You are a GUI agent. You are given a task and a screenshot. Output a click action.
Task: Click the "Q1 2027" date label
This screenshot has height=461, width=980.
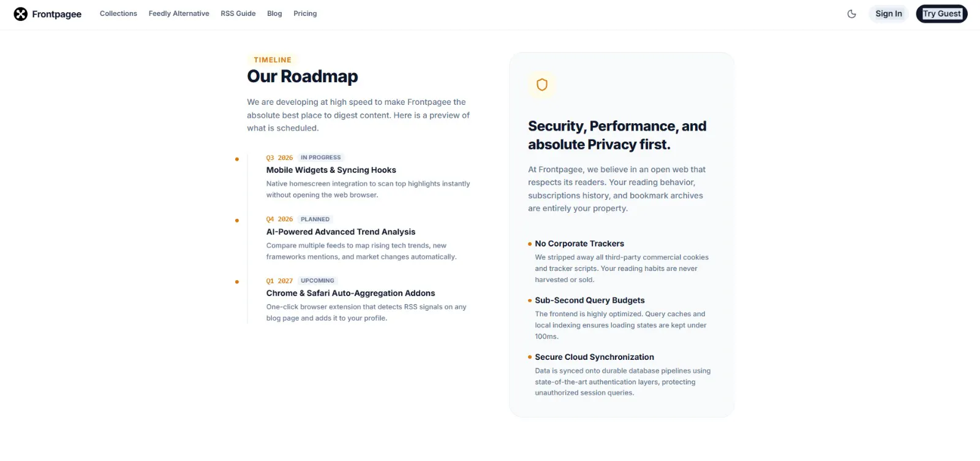[x=279, y=281]
